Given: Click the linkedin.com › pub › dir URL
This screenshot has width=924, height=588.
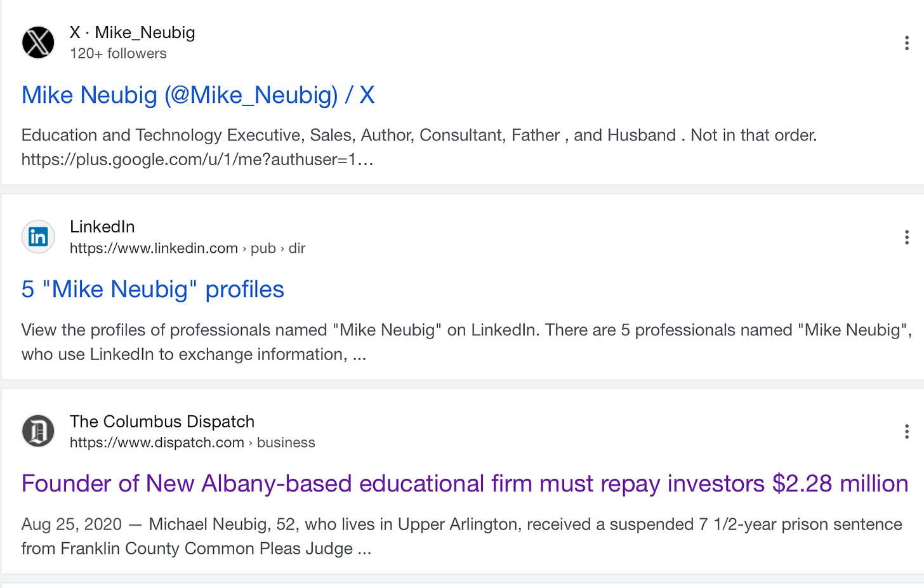Looking at the screenshot, I should (187, 248).
